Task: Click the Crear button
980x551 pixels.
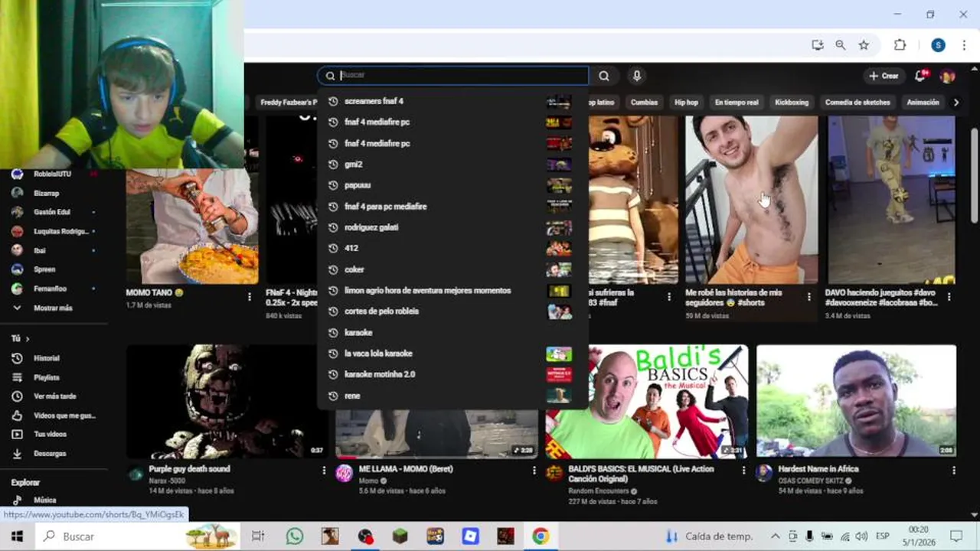Action: coord(883,76)
